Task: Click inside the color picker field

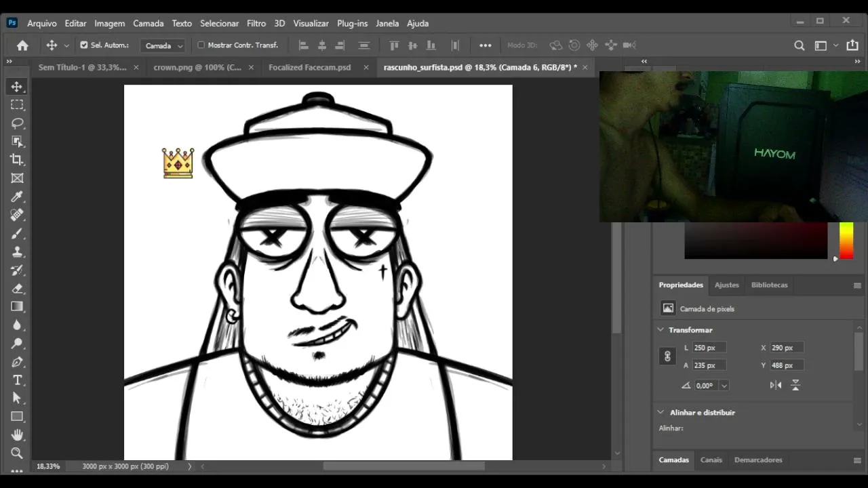Action: point(755,241)
